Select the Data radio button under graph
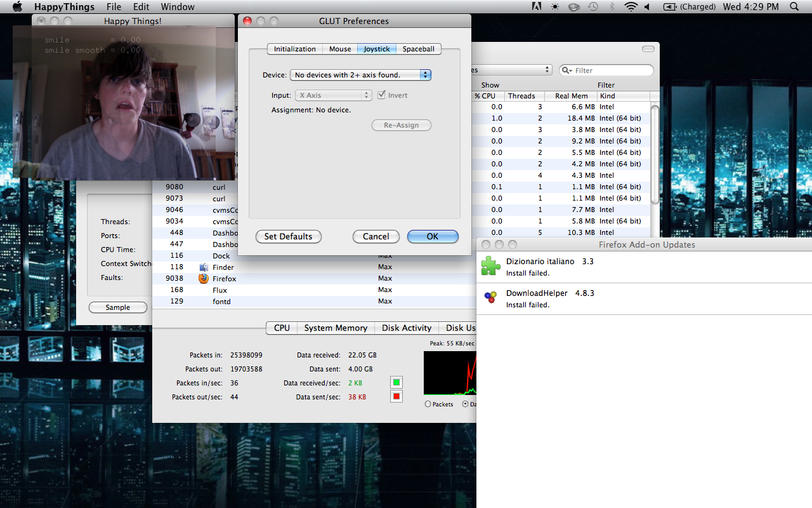The height and width of the screenshot is (508, 812). coord(466,404)
